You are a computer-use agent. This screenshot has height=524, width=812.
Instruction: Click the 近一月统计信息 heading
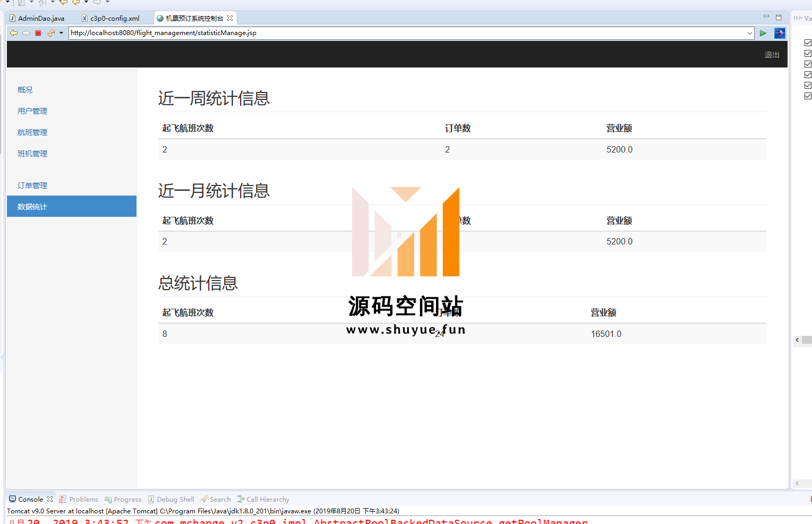(214, 191)
